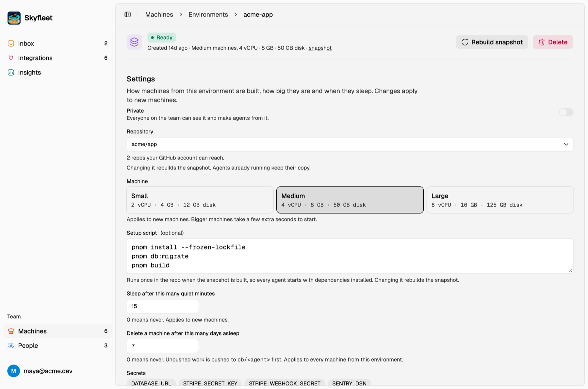Screen dimensions: 588x389
Task: Click the STRIPE_SECRET_KEY secret chip
Action: [210, 383]
